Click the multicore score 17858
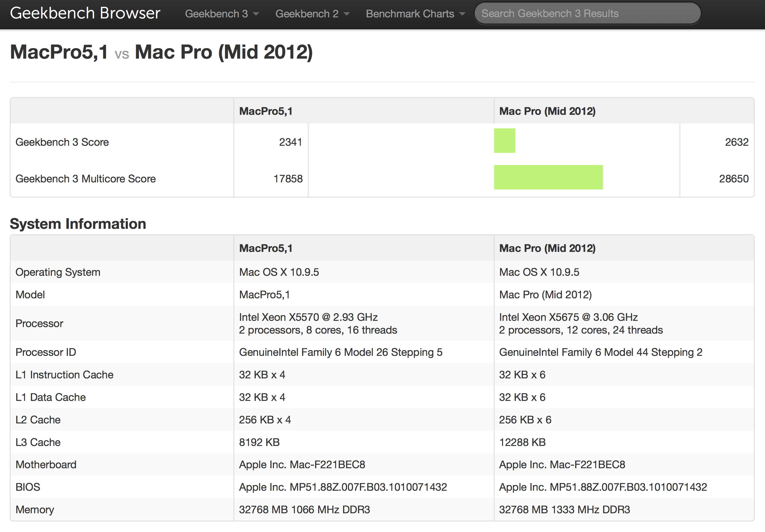Screen dimensions: 765x532 pyautogui.click(x=288, y=179)
